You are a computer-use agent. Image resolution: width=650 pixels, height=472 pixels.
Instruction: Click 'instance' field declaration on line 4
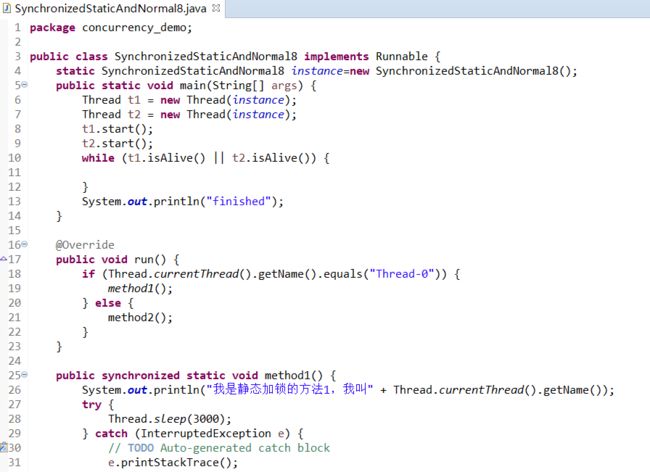(x=317, y=71)
